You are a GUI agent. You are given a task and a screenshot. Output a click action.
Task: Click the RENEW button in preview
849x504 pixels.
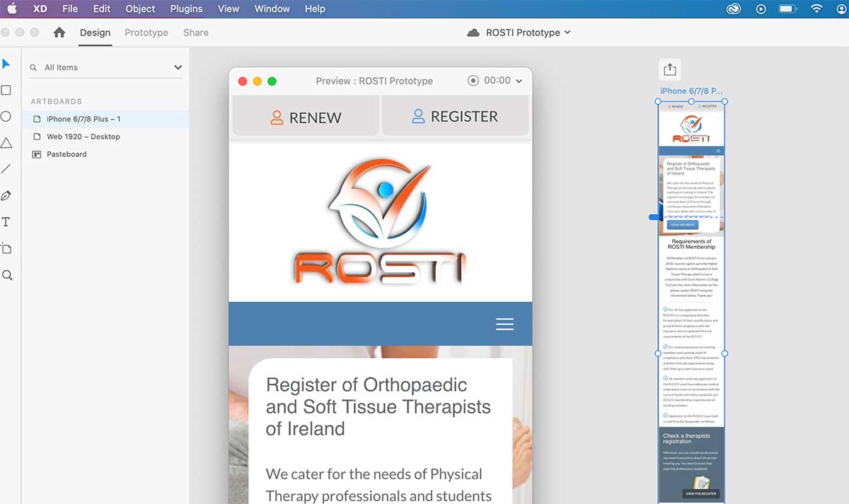[x=306, y=116]
